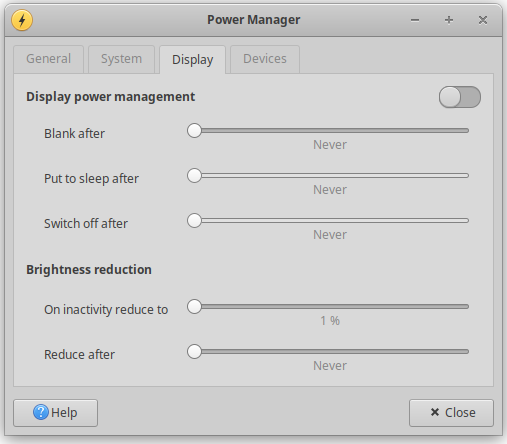Click the titlebar X close button
The image size is (507, 444).
[x=483, y=20]
